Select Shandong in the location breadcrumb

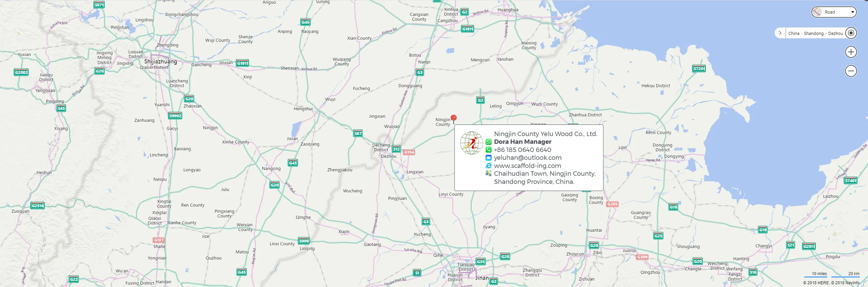813,34
